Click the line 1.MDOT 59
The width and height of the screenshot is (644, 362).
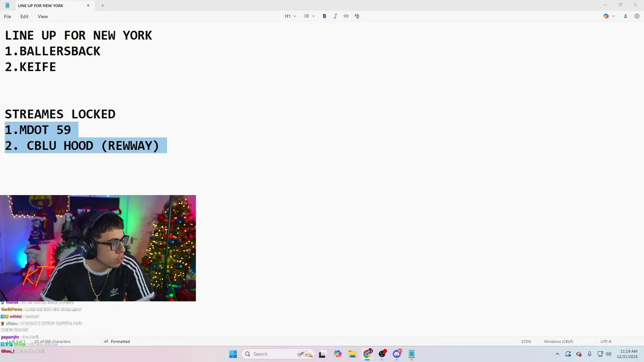(38, 130)
